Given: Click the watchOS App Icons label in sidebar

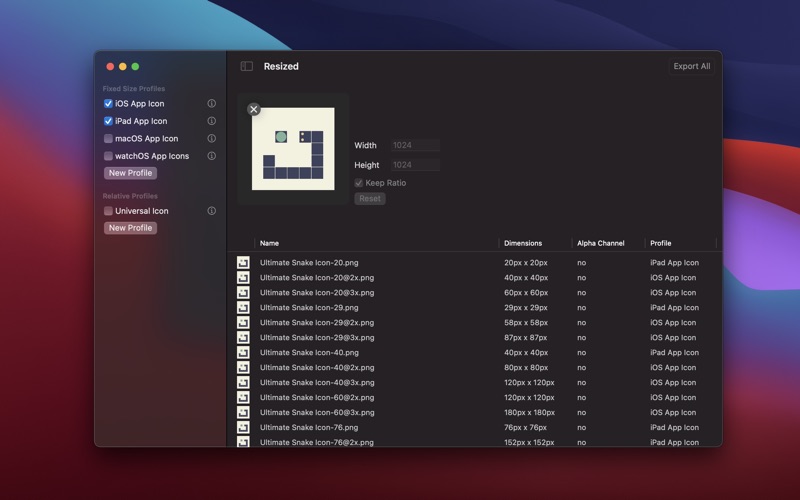Looking at the screenshot, I should coord(152,156).
